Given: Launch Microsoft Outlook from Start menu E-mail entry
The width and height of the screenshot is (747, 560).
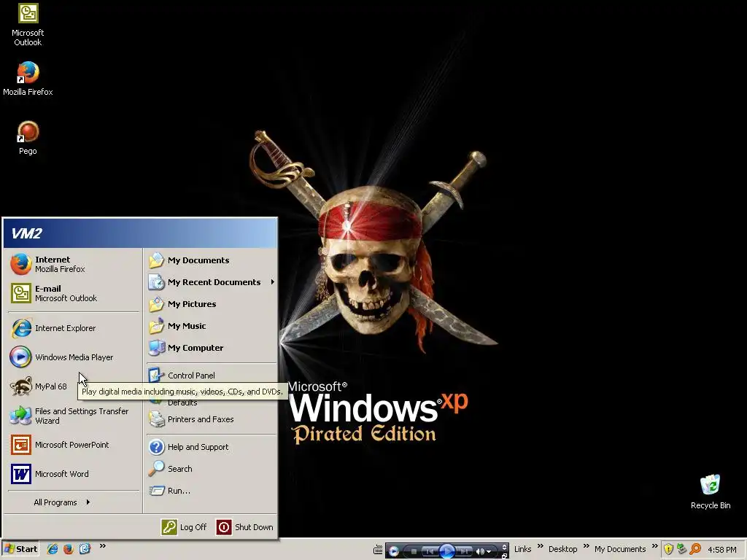Looking at the screenshot, I should pos(74,293).
